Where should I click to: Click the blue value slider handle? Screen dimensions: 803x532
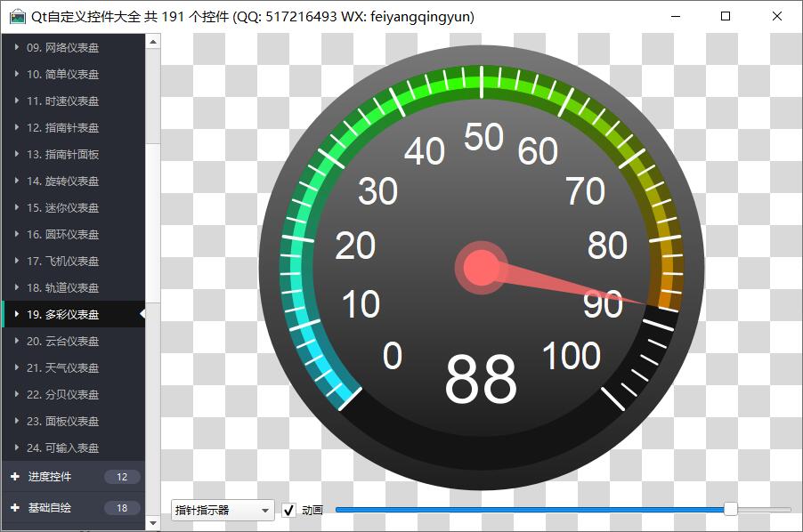click(x=731, y=509)
